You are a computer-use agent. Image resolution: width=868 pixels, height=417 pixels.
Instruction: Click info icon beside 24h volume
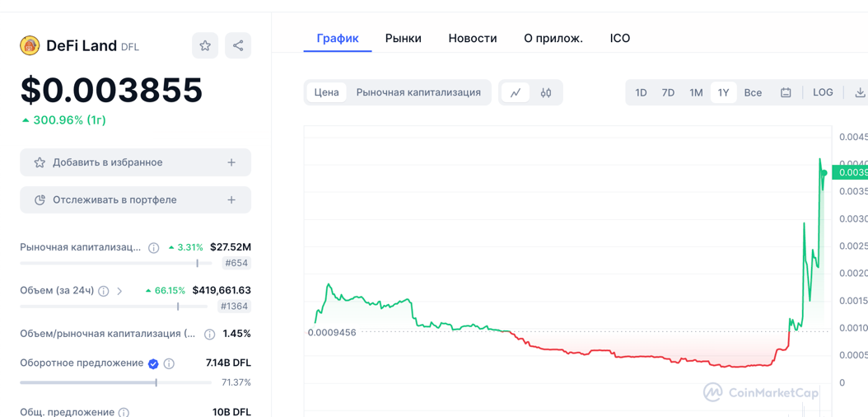(x=104, y=291)
